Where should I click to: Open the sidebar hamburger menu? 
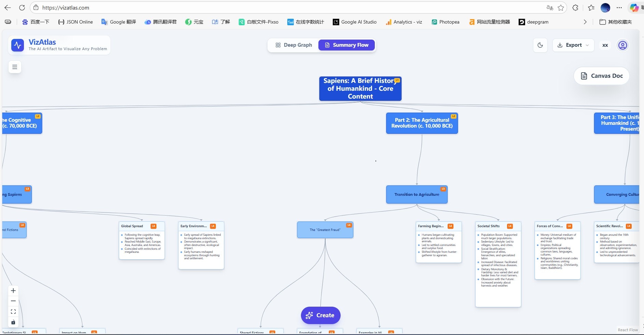(x=14, y=67)
